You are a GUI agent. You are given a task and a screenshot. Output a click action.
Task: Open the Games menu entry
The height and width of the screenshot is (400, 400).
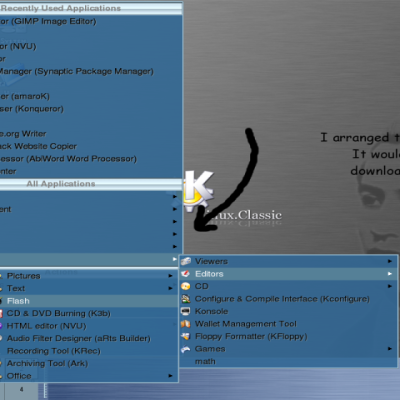288,349
